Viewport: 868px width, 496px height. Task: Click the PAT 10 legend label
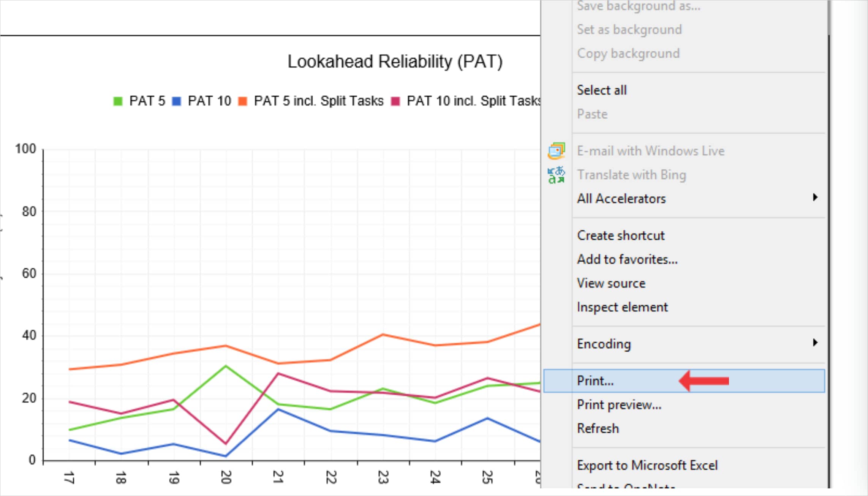[209, 101]
